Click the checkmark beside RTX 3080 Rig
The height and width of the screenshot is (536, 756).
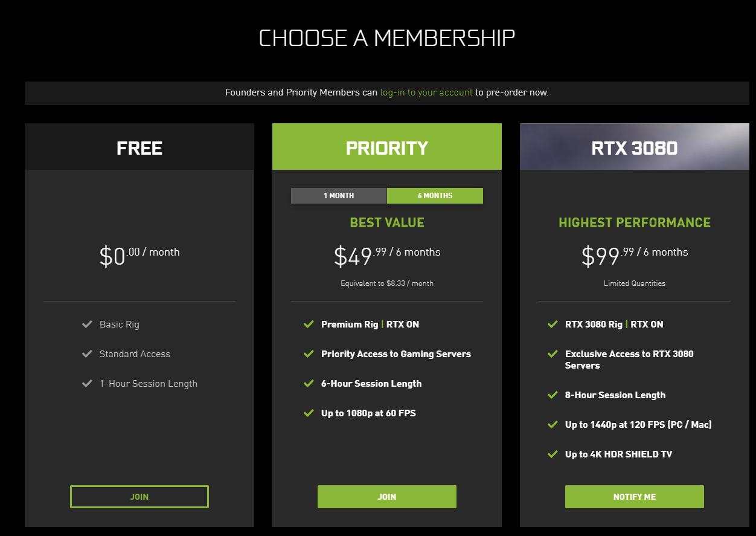[x=553, y=325]
